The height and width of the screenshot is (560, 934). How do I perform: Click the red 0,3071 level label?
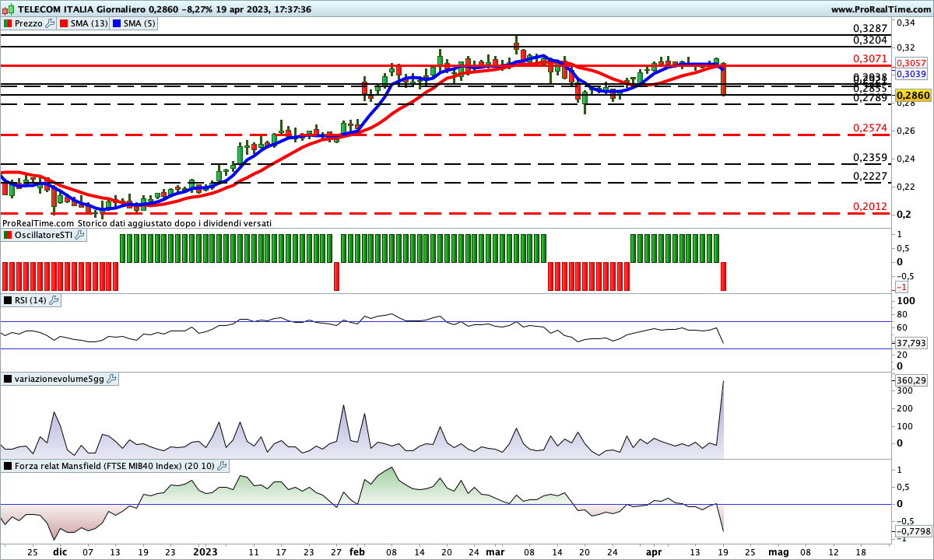point(869,58)
